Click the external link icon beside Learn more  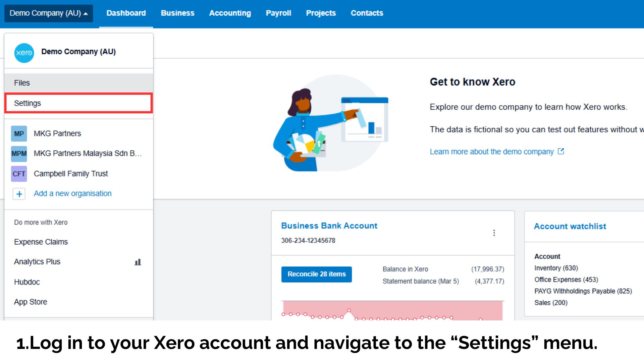tap(561, 152)
